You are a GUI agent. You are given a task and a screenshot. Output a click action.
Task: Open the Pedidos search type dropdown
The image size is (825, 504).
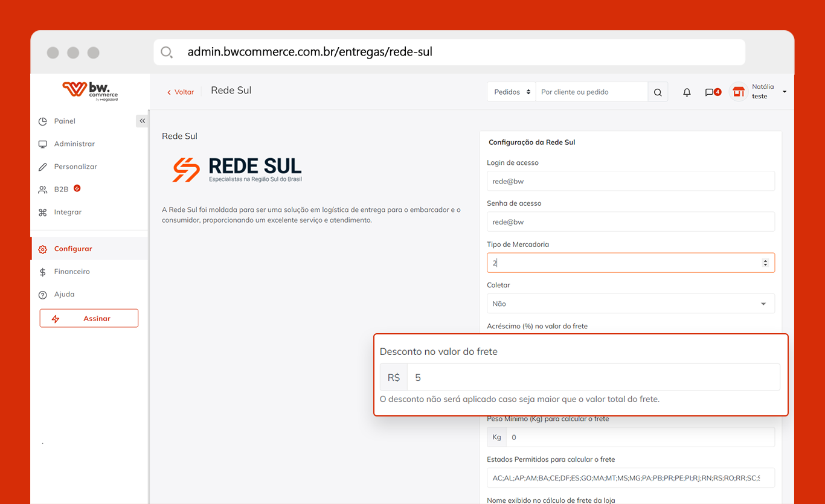pyautogui.click(x=512, y=92)
